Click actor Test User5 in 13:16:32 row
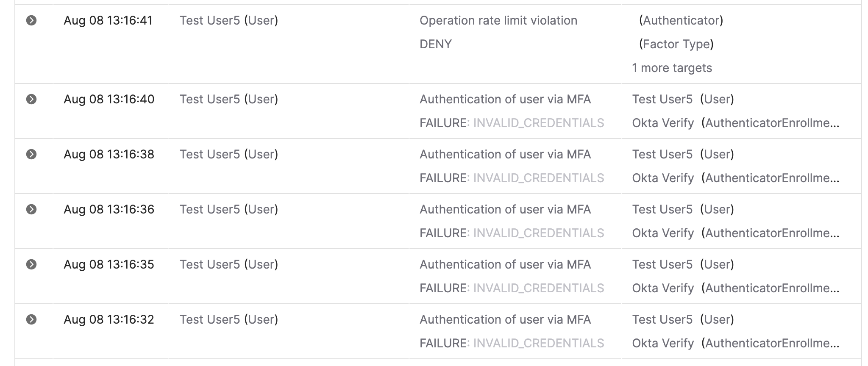Image resolution: width=868 pixels, height=366 pixels. click(209, 319)
